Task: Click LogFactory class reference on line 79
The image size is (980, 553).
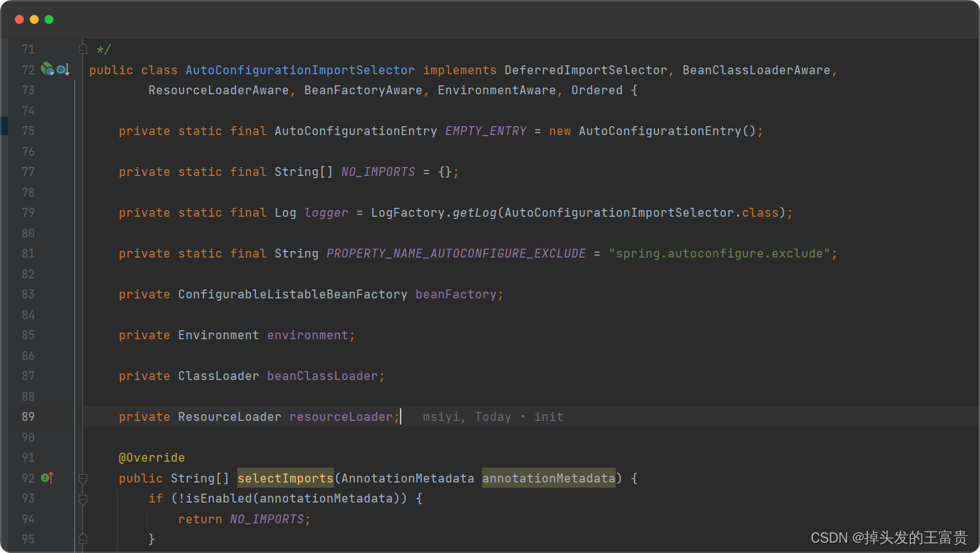Action: coord(408,212)
